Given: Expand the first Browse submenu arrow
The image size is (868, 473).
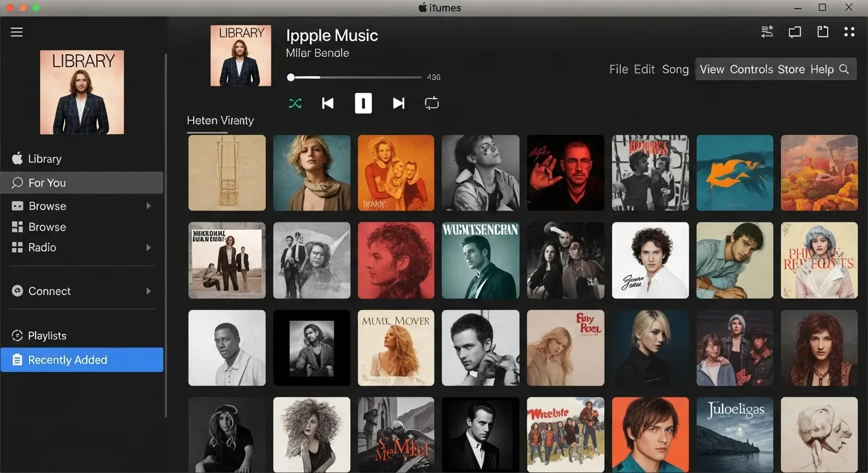Looking at the screenshot, I should 149,206.
